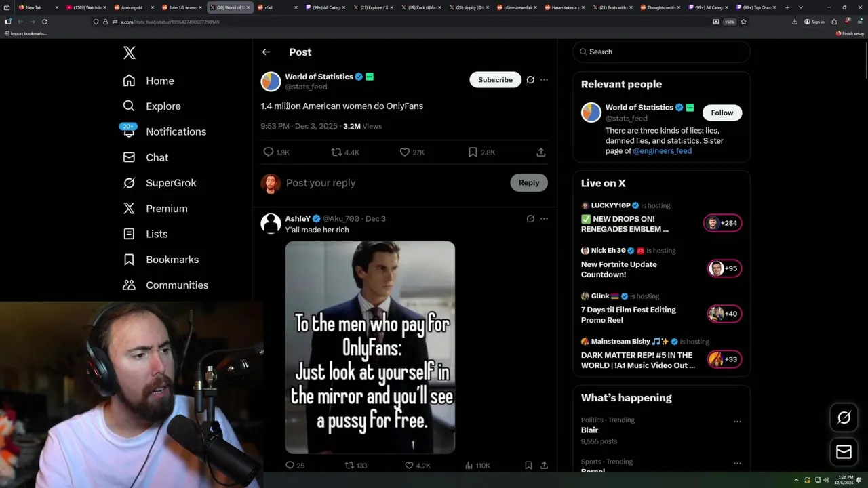This screenshot has height=488, width=868.
Task: Click Subscribe on World of Statistics
Action: (x=495, y=80)
